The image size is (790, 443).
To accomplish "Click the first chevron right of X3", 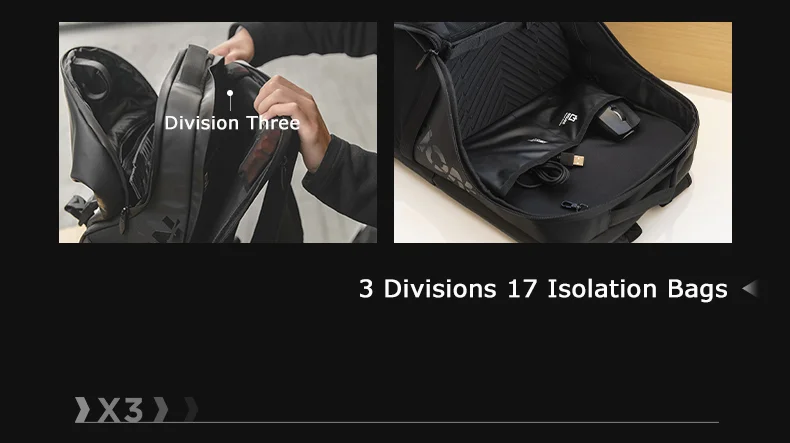I will [161, 410].
